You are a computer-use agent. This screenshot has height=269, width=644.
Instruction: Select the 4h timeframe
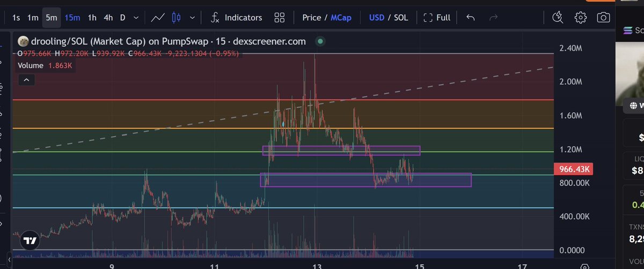[108, 18]
